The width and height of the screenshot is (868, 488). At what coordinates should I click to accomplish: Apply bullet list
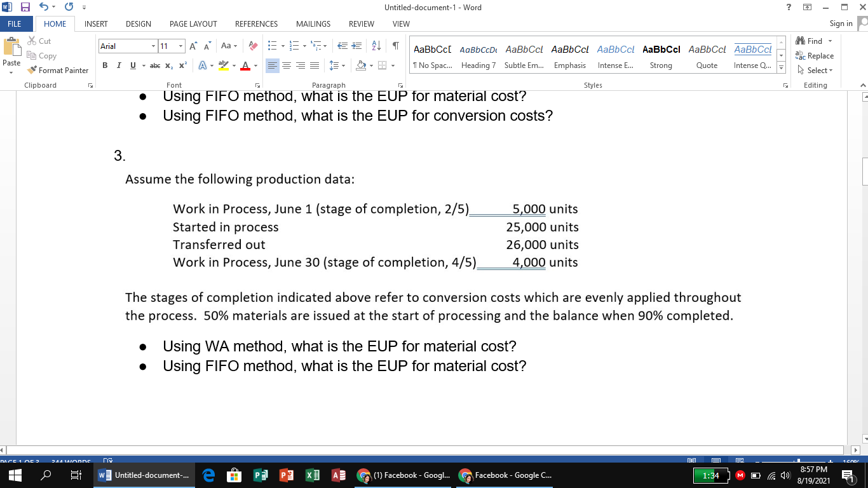point(271,46)
